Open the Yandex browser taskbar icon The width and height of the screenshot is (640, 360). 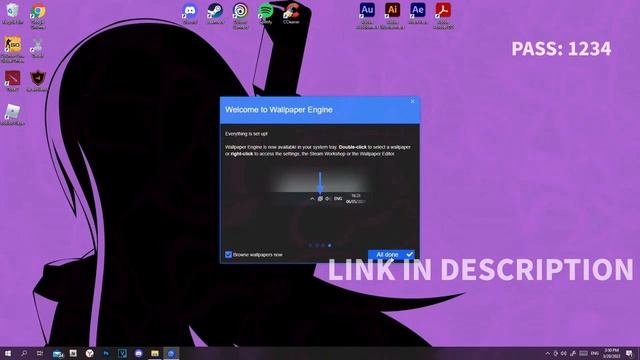89,353
